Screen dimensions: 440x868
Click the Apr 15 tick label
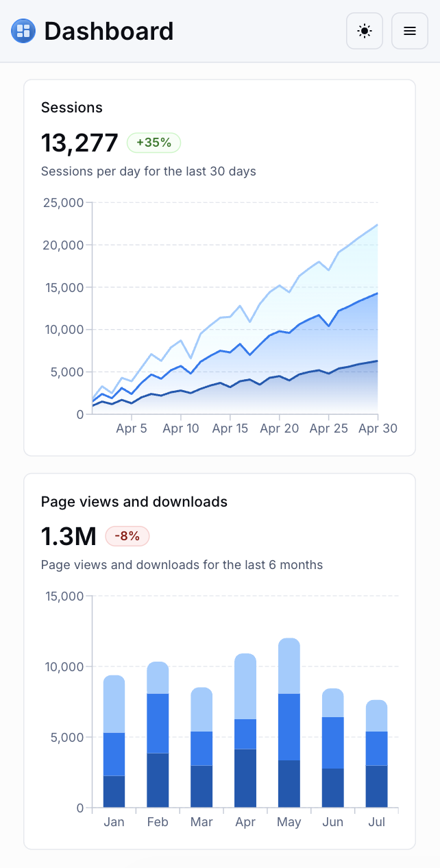[x=230, y=428]
